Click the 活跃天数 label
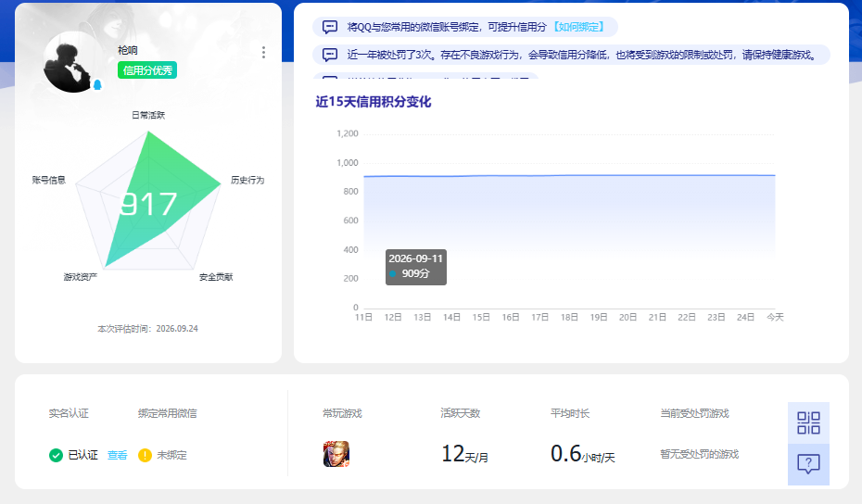862x504 pixels. (x=461, y=413)
